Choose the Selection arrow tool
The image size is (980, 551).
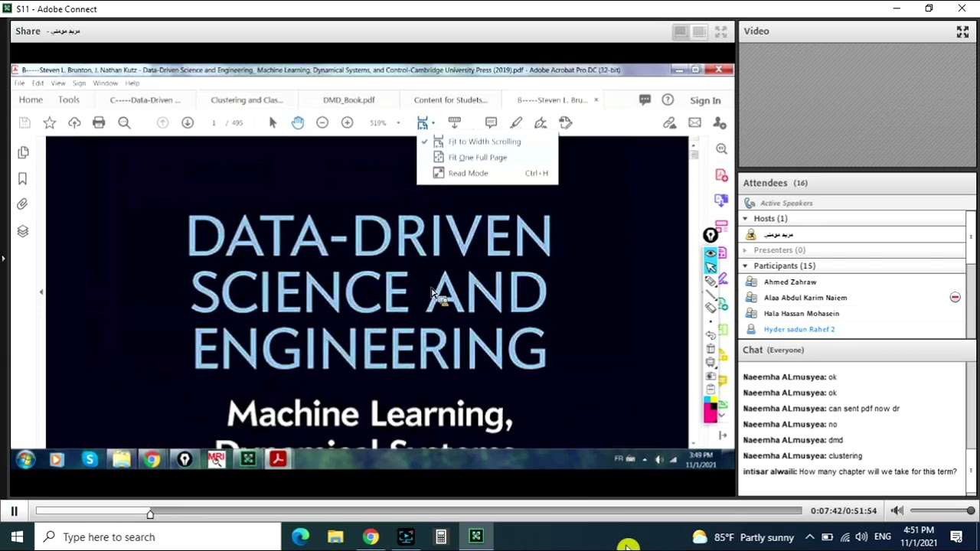pos(273,122)
